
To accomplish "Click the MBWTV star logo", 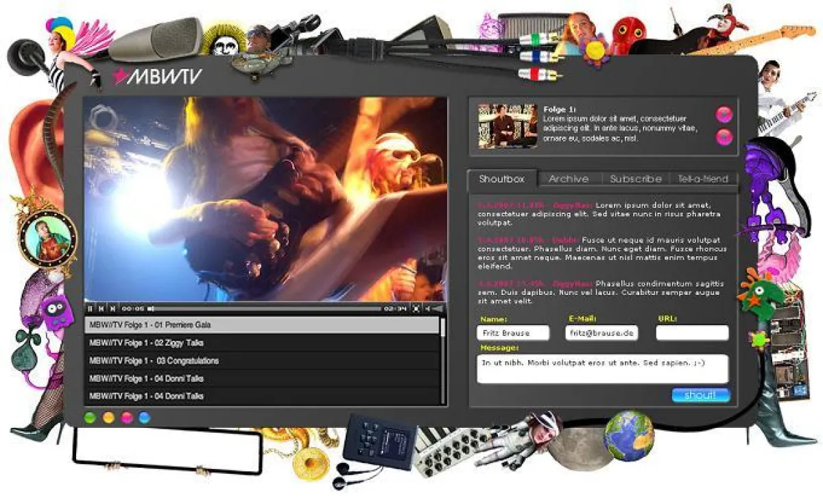I will (x=157, y=76).
